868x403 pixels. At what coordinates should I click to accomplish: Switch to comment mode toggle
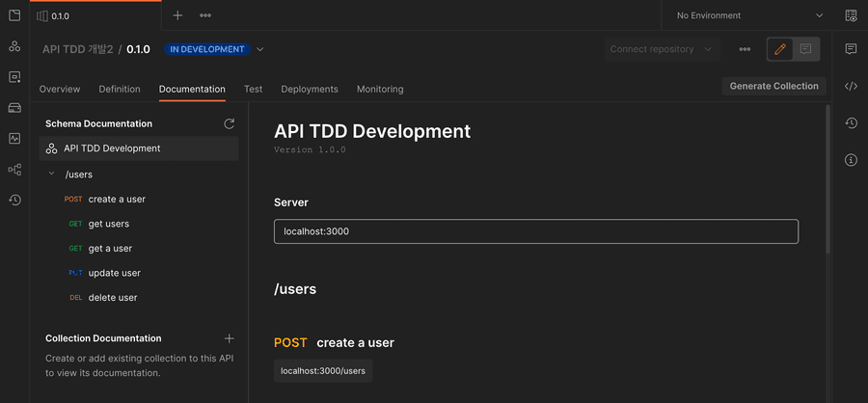point(805,49)
